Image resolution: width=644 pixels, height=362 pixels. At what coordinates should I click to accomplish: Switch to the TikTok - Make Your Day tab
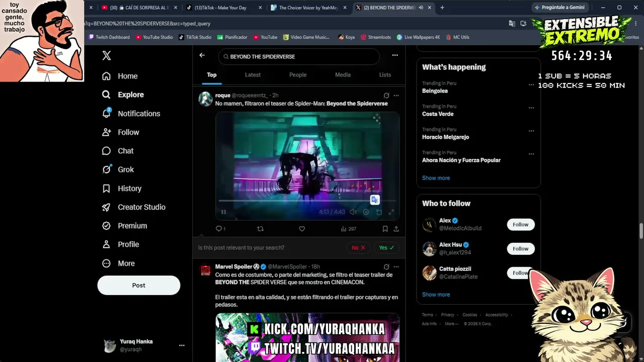tap(224, 8)
